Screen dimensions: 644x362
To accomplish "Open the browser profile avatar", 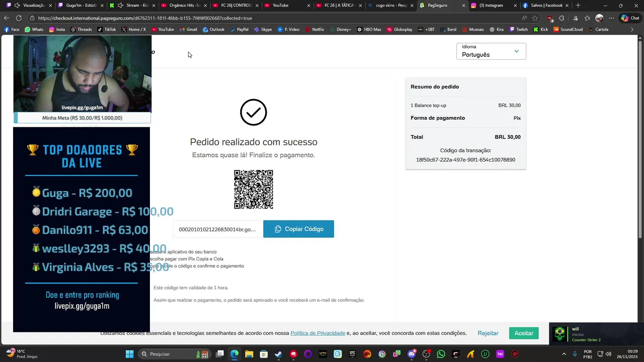I will click(x=599, y=18).
